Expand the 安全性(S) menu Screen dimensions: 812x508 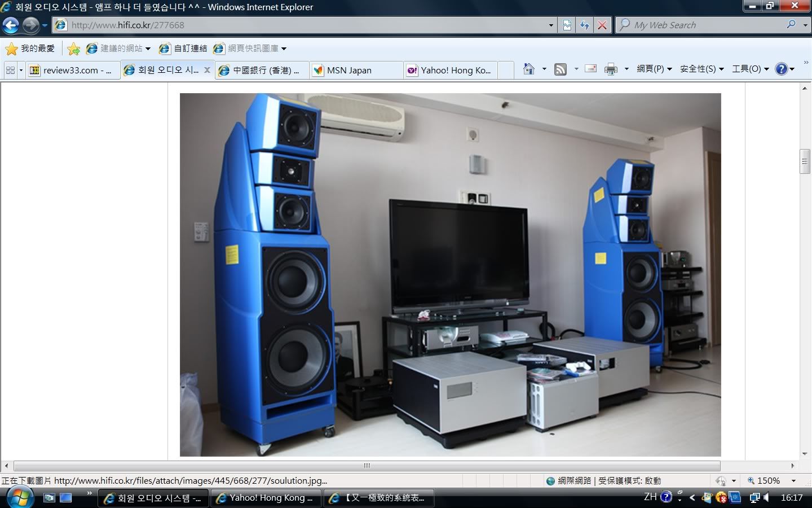coord(701,69)
